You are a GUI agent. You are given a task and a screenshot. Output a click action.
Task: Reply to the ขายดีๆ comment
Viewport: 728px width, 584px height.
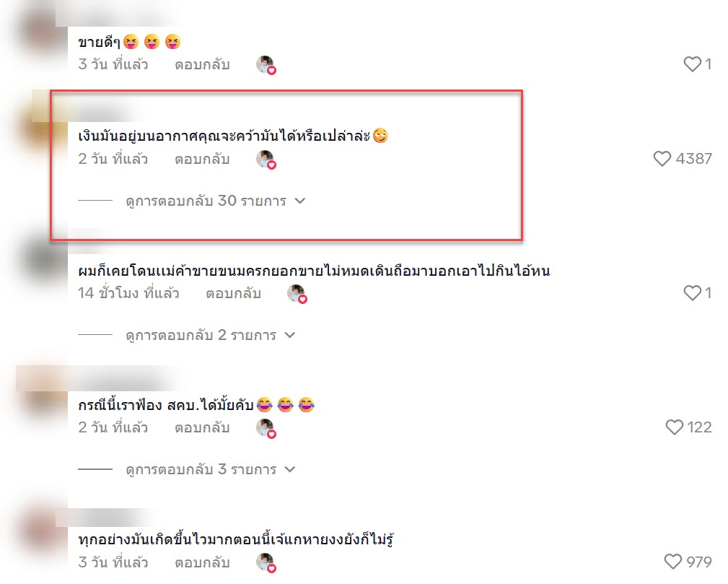click(x=202, y=64)
